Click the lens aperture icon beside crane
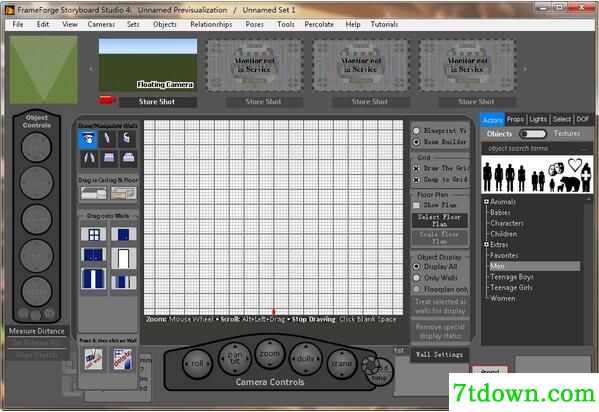The height and width of the screenshot is (412, 599). point(370,366)
